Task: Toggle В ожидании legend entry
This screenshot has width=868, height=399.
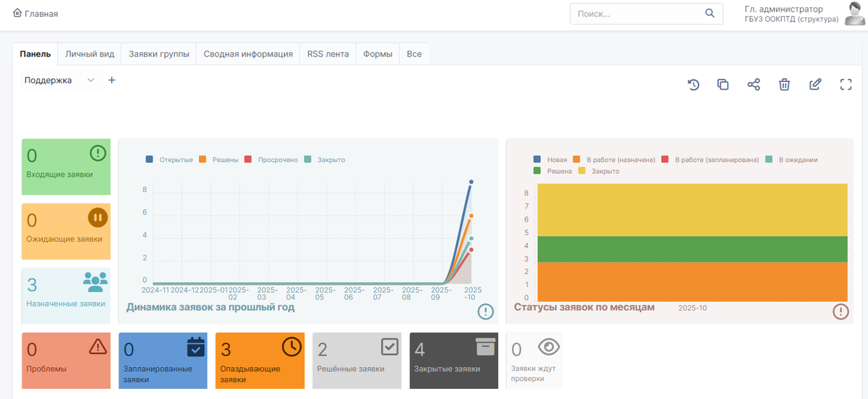Action: tap(791, 159)
